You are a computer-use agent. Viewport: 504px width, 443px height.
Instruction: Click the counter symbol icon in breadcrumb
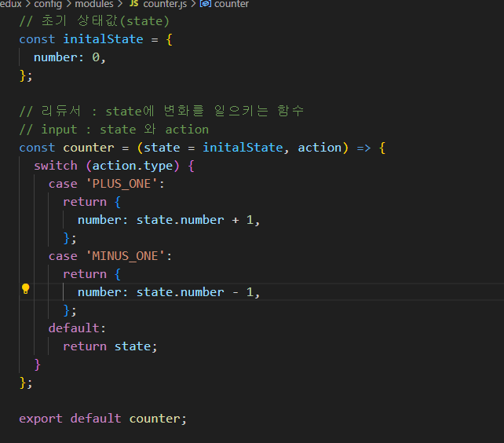pos(206,4)
